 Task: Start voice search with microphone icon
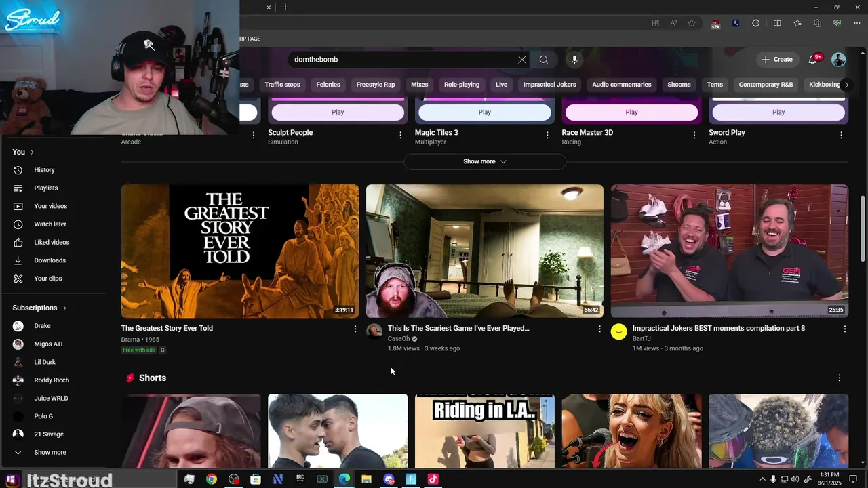[x=574, y=60]
